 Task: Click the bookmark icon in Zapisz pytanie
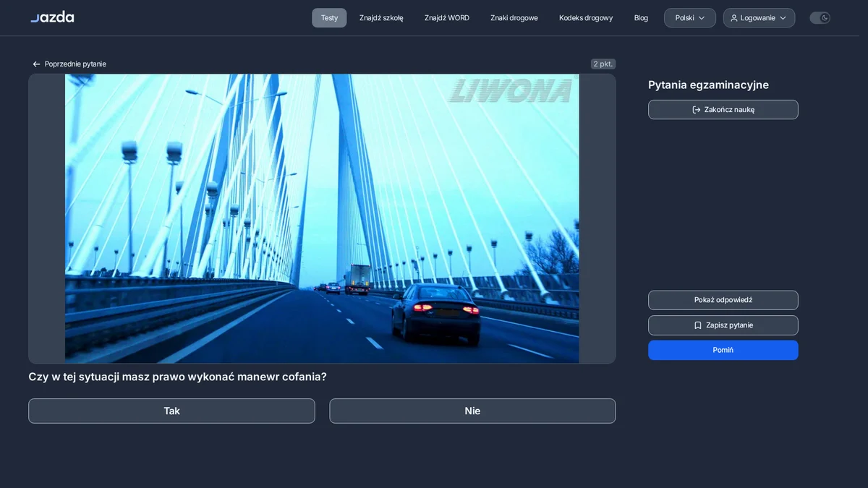click(698, 325)
